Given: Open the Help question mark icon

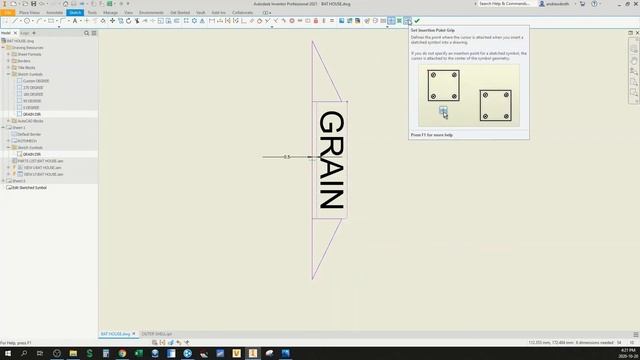Looking at the screenshot, I should (594, 4).
